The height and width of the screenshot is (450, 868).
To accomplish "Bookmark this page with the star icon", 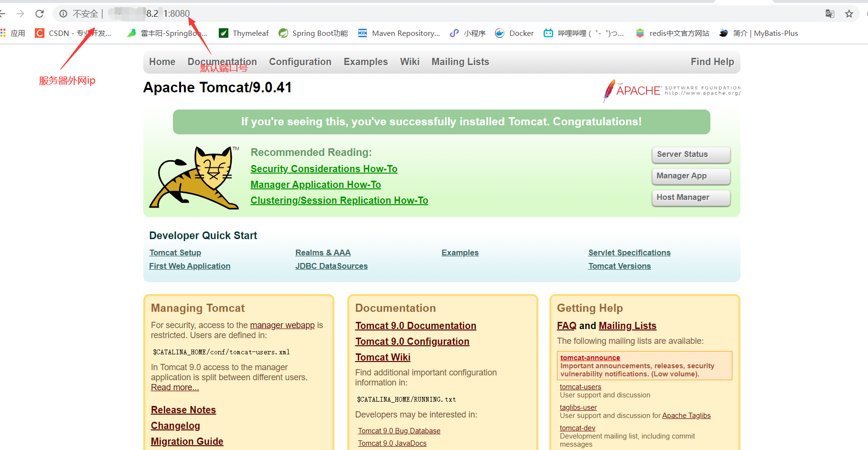I will pyautogui.click(x=849, y=14).
